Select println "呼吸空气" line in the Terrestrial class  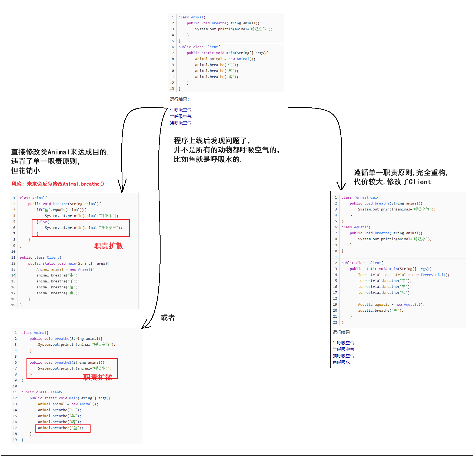click(x=397, y=209)
